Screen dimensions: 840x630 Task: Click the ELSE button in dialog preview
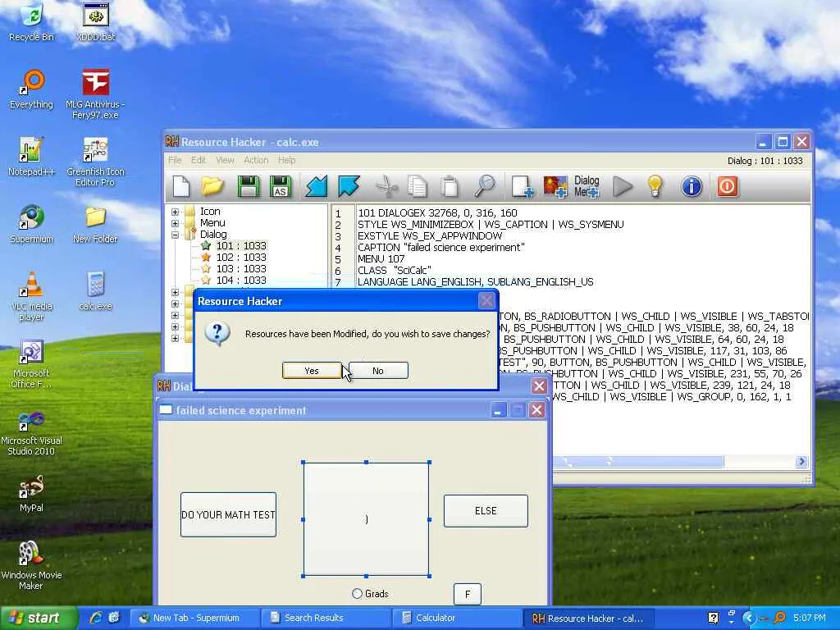(486, 511)
